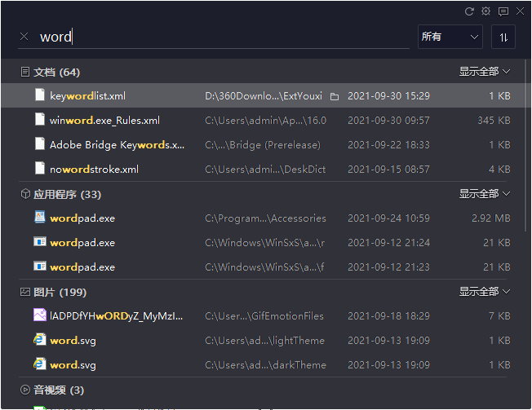Image resolution: width=532 pixels, height=410 pixels.
Task: Click date 2021-09-18 18:29
Action: (389, 315)
